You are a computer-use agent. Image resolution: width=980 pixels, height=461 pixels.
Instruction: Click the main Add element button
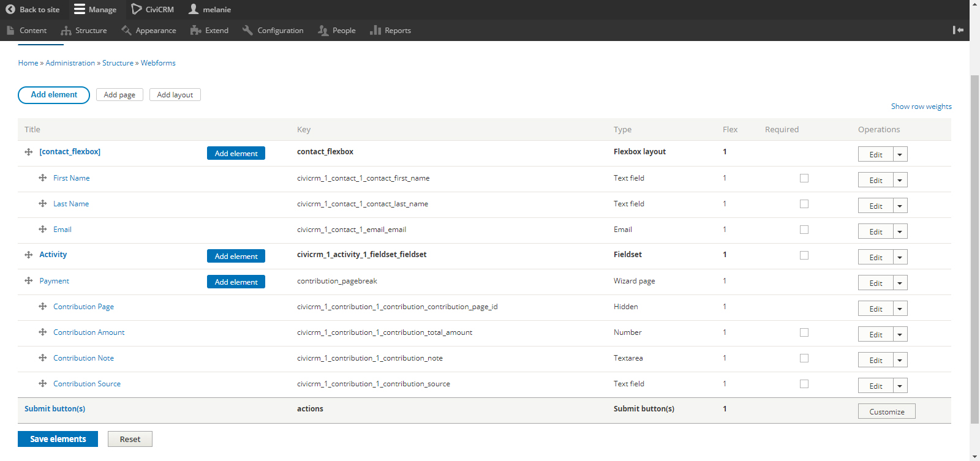(x=54, y=95)
